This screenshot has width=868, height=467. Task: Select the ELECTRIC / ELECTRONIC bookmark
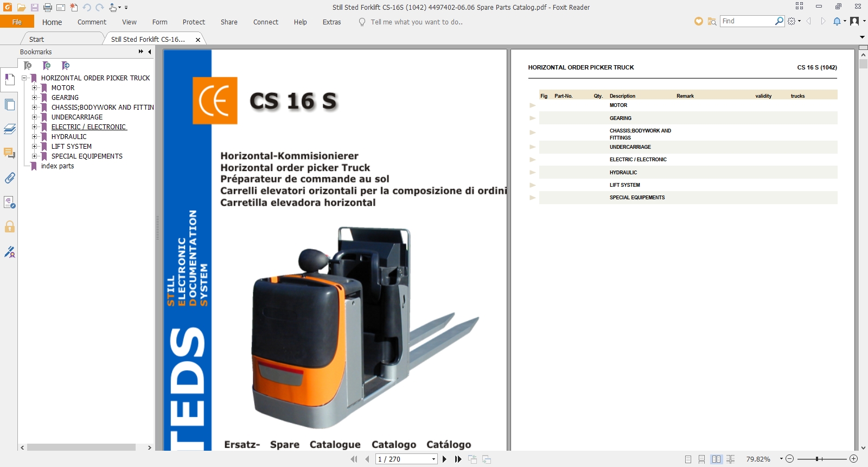click(89, 127)
